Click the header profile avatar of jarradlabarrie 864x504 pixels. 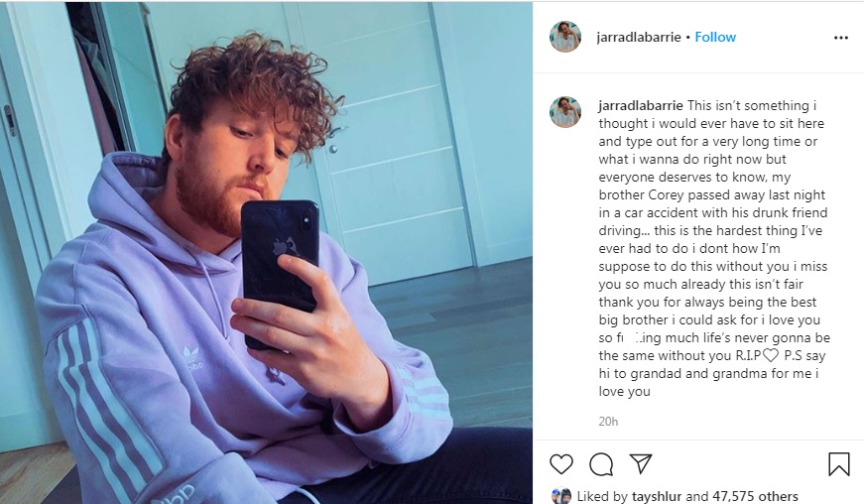point(564,37)
